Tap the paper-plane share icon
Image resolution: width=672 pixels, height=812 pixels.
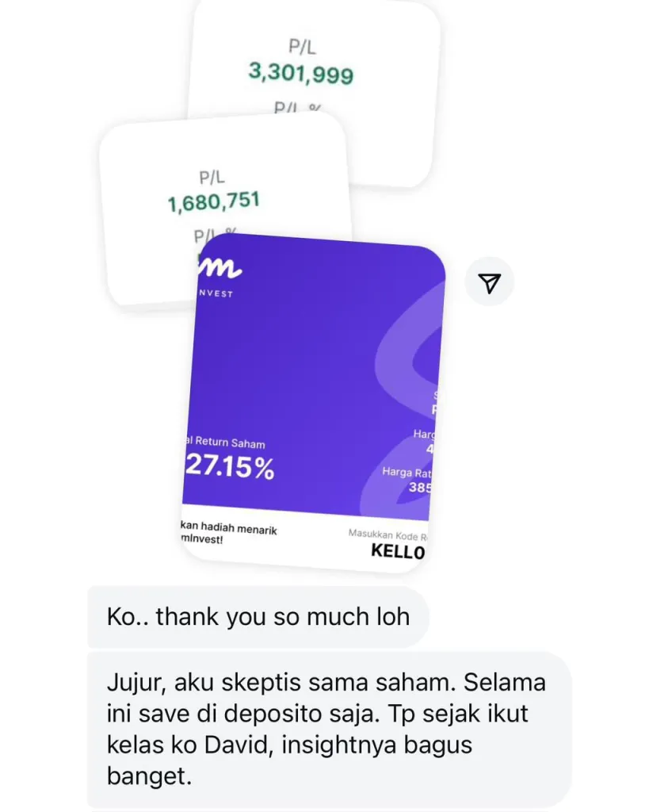tap(489, 282)
